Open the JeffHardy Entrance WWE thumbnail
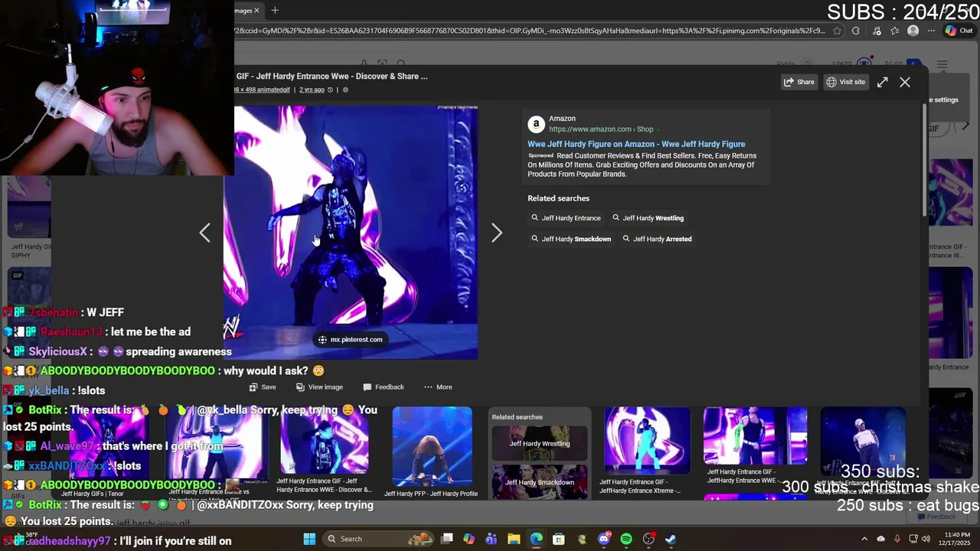 coord(755,436)
